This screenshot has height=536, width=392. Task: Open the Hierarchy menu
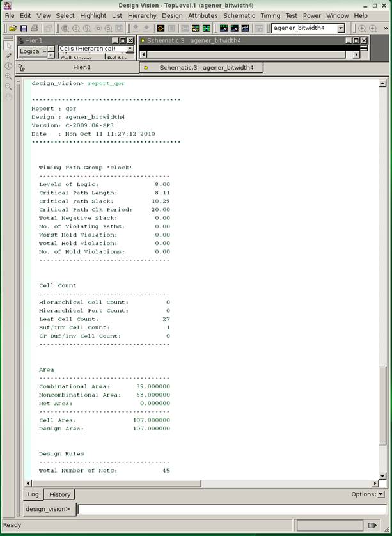pos(142,15)
